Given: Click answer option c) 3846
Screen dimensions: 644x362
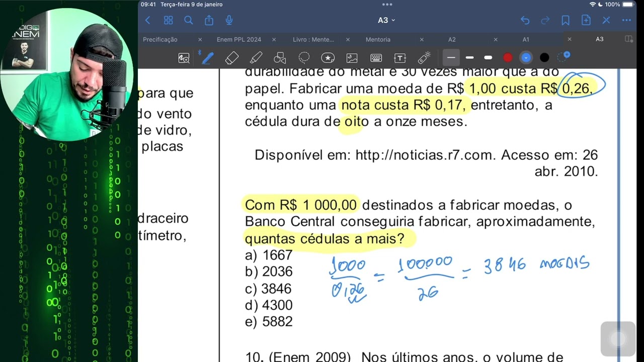Looking at the screenshot, I should tap(268, 289).
